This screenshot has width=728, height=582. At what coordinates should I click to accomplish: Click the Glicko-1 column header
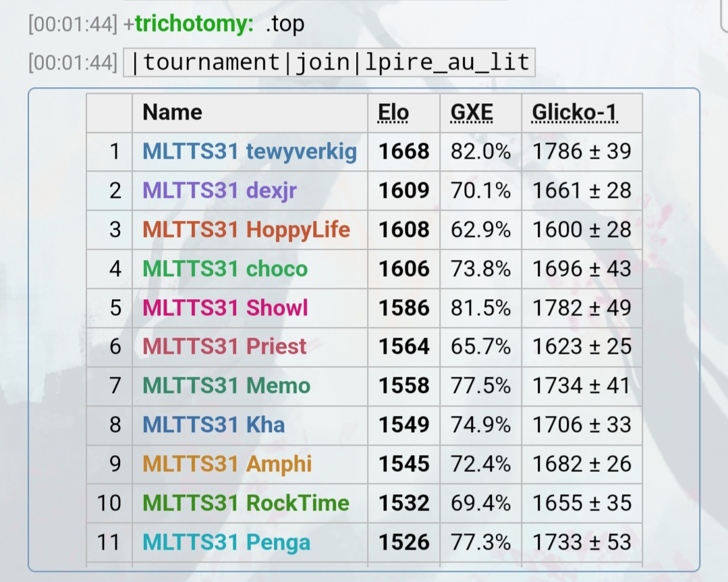(575, 112)
